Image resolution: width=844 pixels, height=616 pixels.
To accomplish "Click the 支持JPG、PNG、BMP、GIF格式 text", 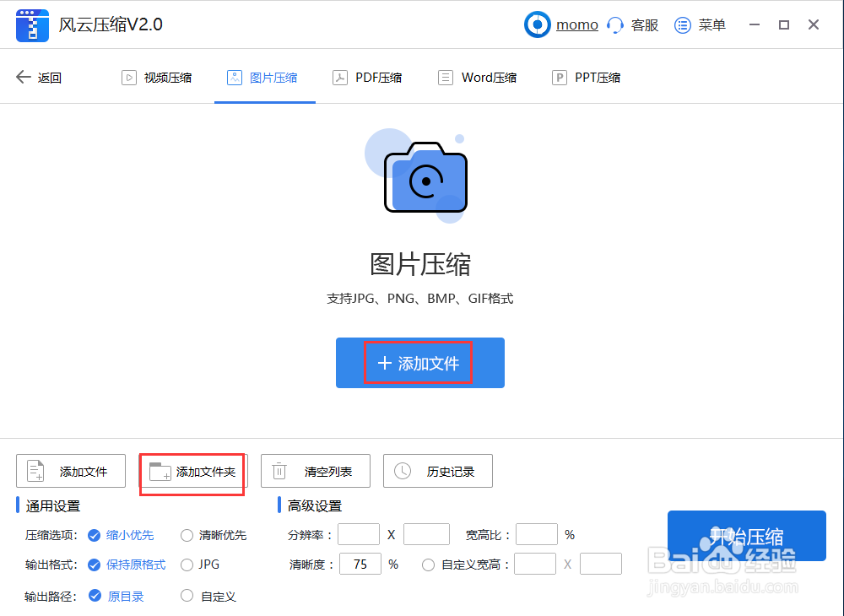I will click(x=419, y=299).
